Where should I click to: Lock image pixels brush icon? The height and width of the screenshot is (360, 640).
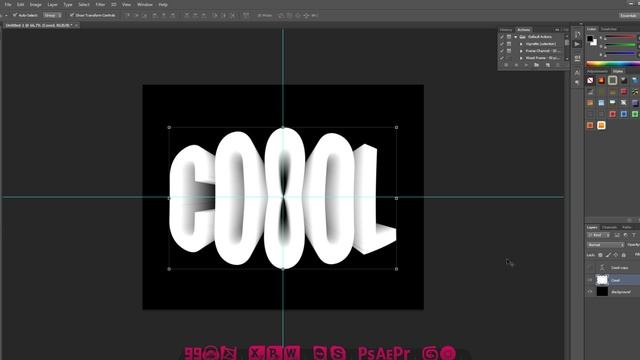(x=608, y=255)
